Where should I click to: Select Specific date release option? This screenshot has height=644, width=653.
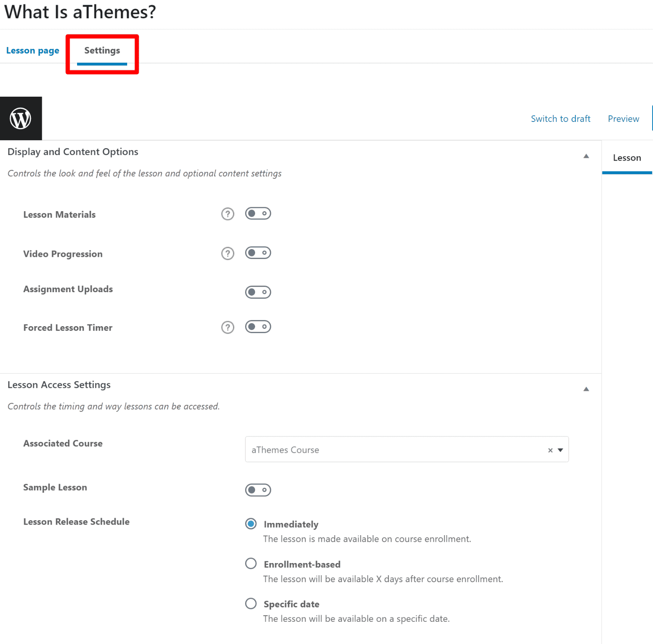coord(251,604)
